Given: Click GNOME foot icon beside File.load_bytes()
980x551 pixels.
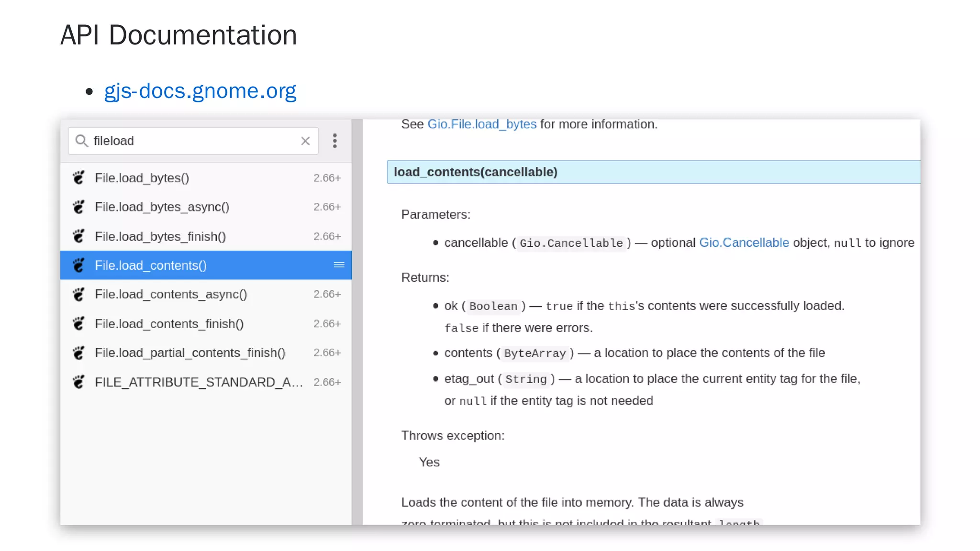Looking at the screenshot, I should [x=79, y=178].
